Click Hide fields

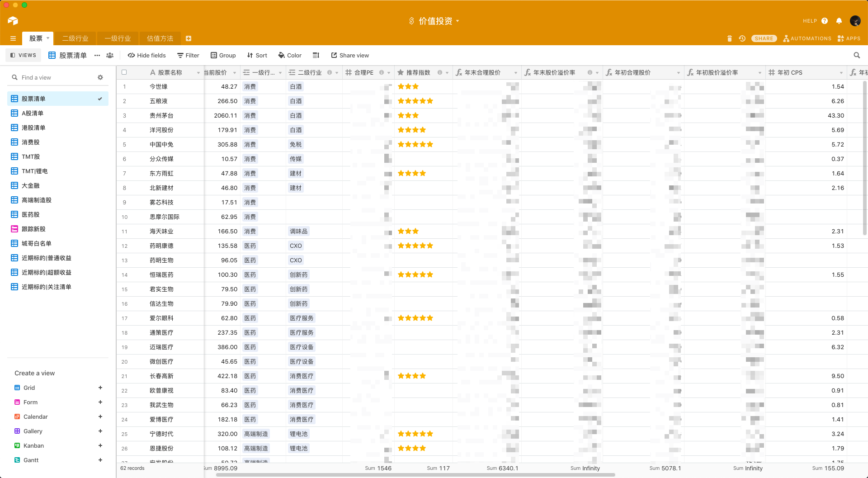coord(146,56)
